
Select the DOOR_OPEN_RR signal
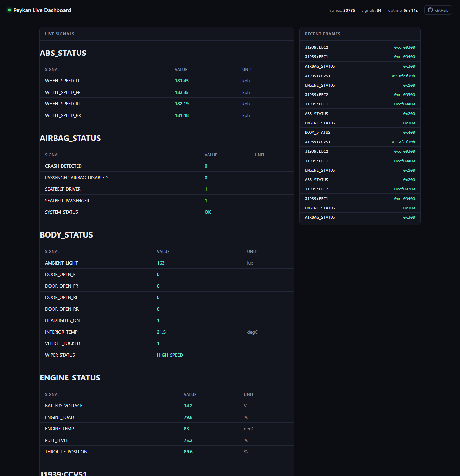62,309
